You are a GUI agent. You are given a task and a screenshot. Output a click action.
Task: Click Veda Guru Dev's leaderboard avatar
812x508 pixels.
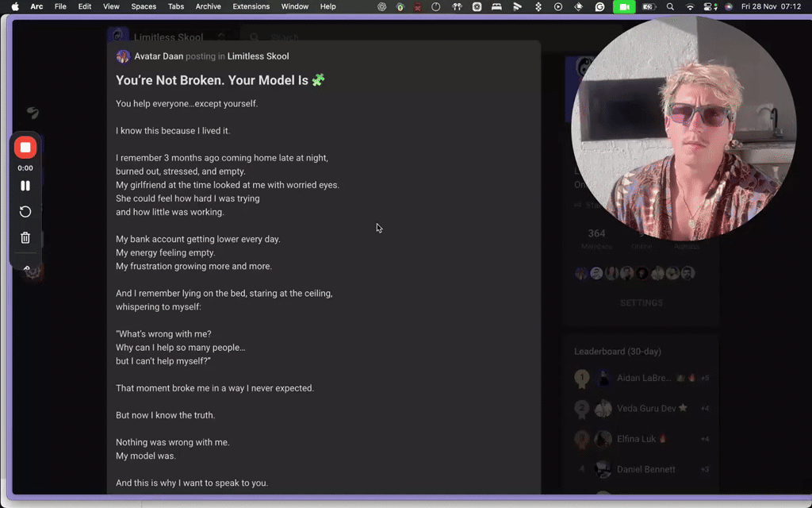(603, 409)
